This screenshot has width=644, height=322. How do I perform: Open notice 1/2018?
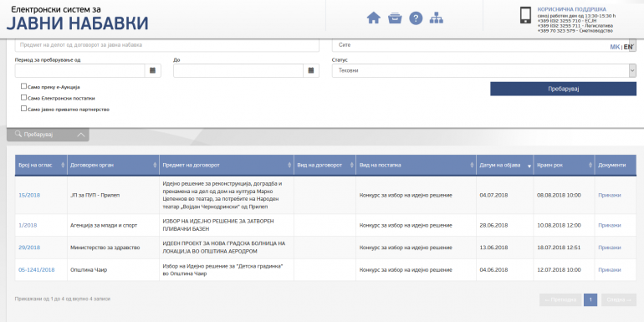28,226
